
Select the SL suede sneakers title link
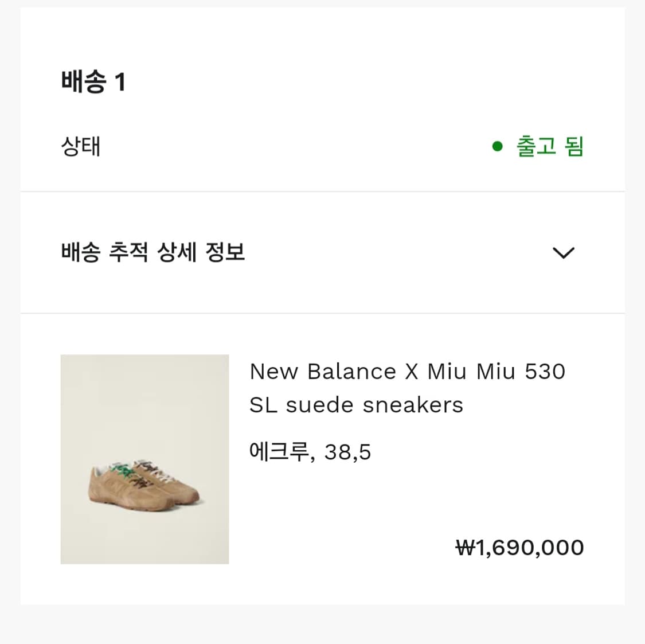pos(355,404)
